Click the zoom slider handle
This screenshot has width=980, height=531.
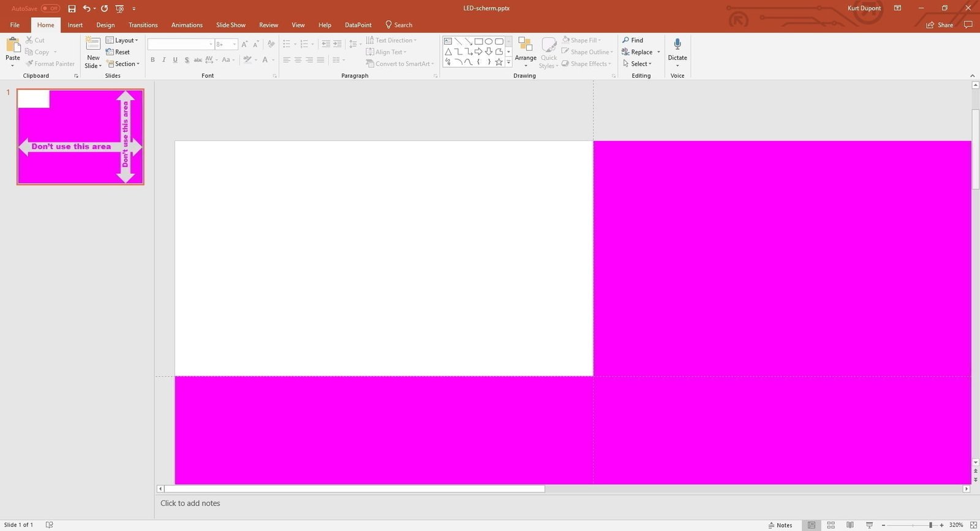(930, 525)
